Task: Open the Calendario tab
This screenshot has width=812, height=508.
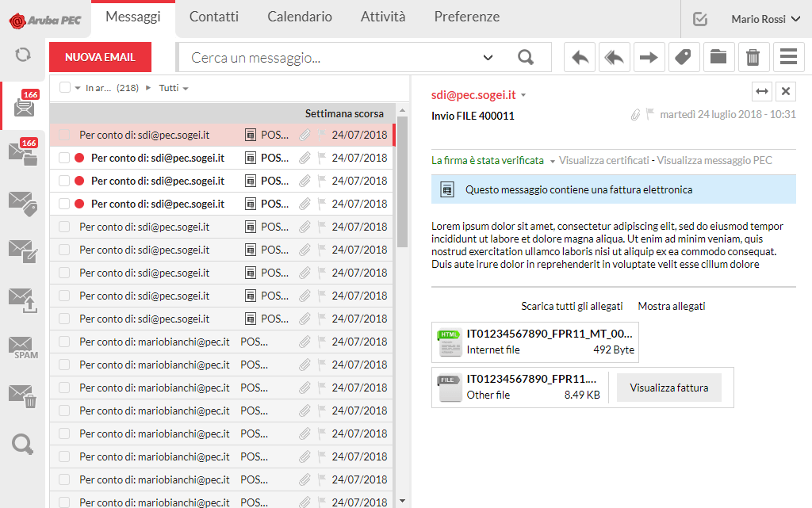Action: click(x=299, y=17)
